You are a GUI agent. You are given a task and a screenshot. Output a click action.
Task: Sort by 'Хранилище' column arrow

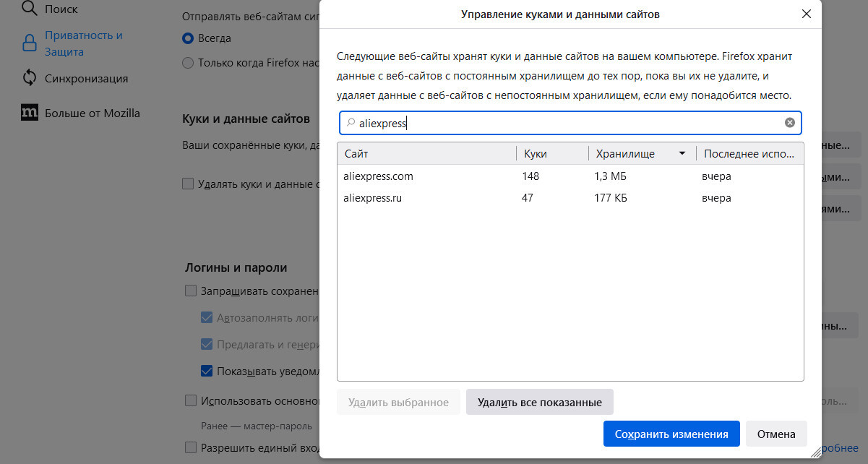point(682,153)
